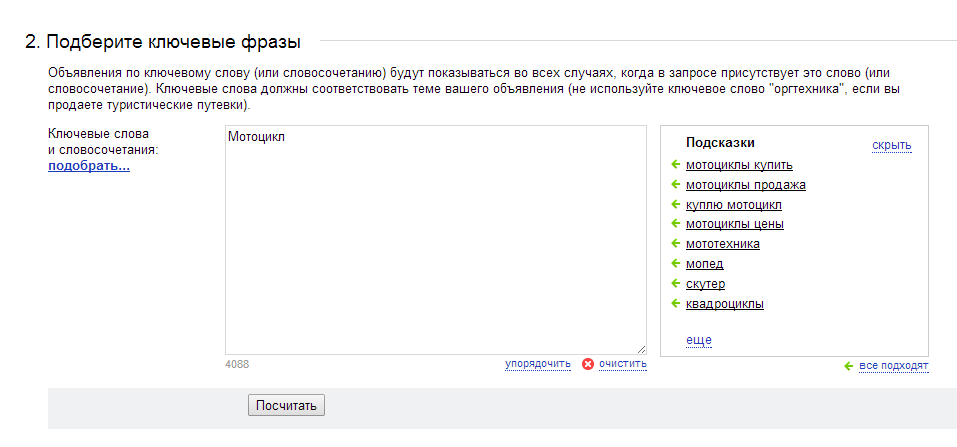
Task: Add мопед using its green arrow
Action: [675, 263]
